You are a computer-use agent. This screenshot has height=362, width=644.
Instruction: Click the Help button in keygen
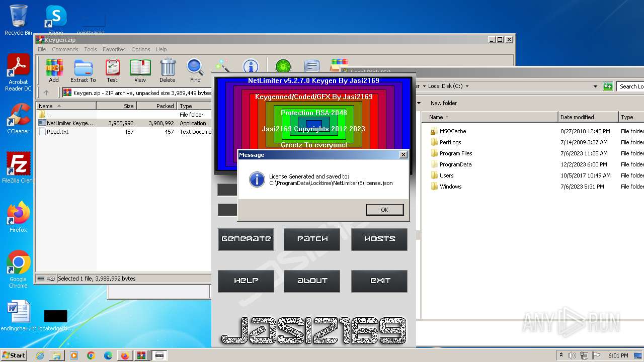[x=246, y=281]
